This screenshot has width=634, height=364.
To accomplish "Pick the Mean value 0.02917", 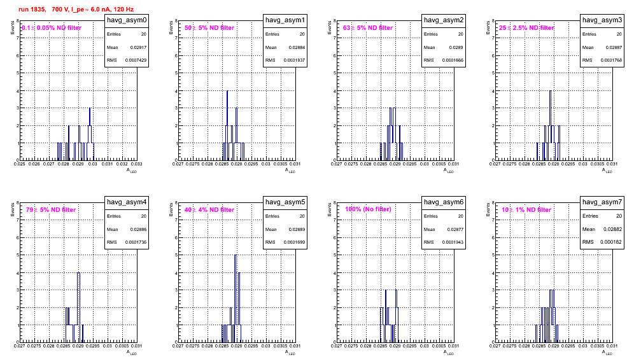I will tap(138, 47).
